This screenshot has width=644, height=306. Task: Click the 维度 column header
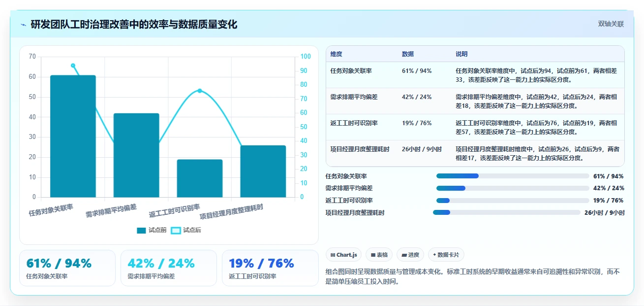(x=337, y=54)
